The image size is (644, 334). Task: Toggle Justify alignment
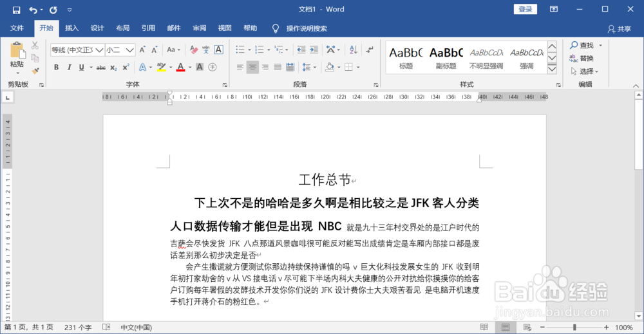[278, 67]
